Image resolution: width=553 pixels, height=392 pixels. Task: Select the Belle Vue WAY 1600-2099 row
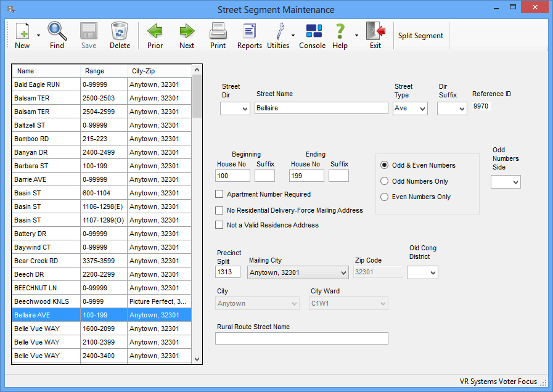click(102, 329)
